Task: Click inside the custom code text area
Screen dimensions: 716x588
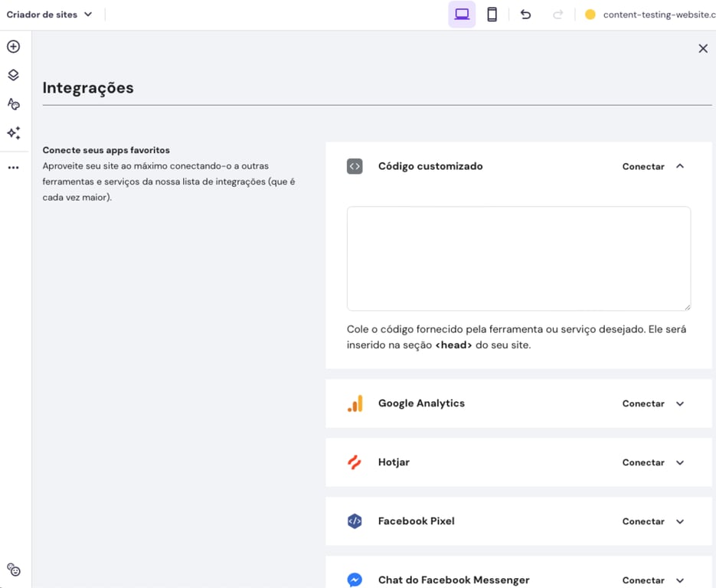Action: tap(518, 256)
